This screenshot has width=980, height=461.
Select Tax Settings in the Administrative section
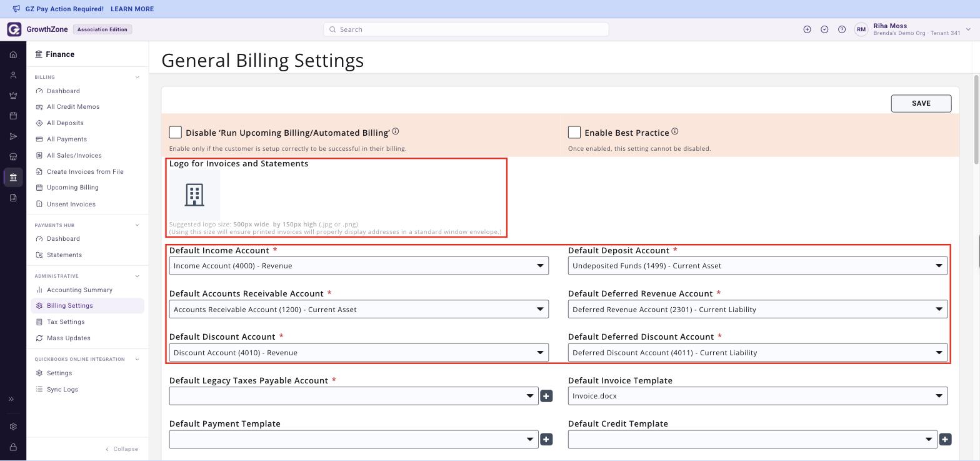click(66, 322)
